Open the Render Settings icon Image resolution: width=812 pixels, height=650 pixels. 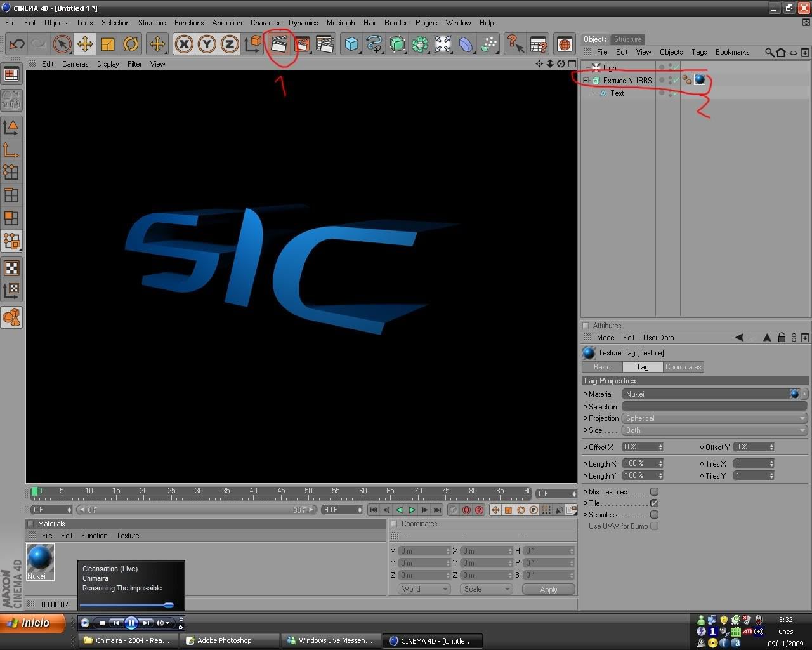[325, 44]
